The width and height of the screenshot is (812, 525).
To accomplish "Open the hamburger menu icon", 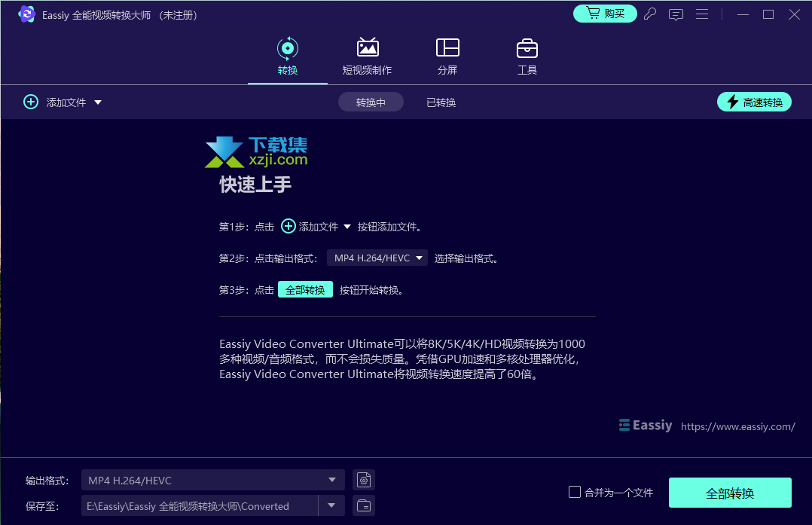I will tap(702, 14).
